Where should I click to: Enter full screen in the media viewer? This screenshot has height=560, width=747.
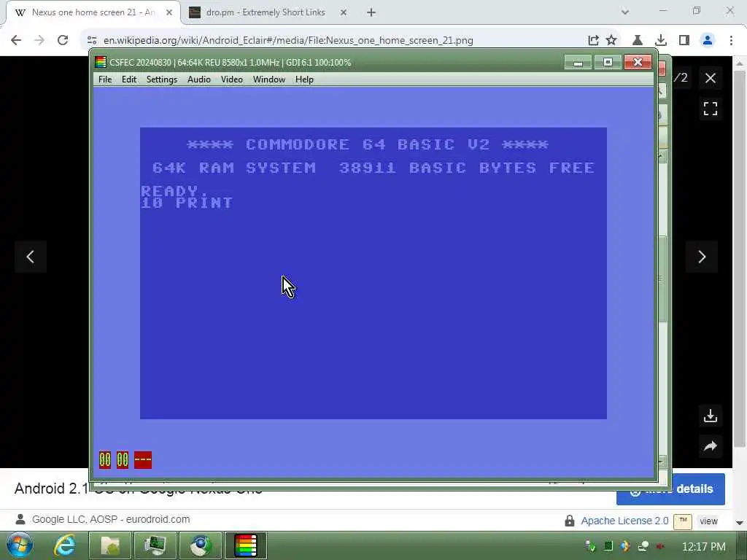pyautogui.click(x=711, y=109)
